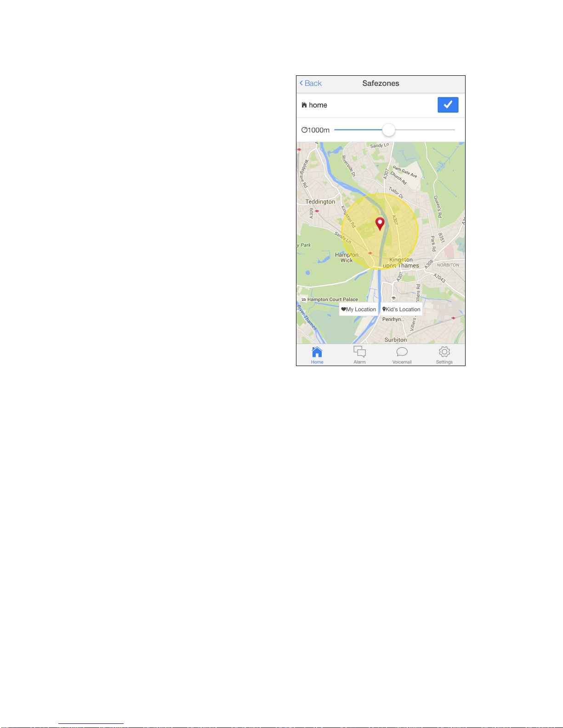Click the Hampton Court Palace landmark icon
The image size is (563, 728).
click(x=303, y=299)
